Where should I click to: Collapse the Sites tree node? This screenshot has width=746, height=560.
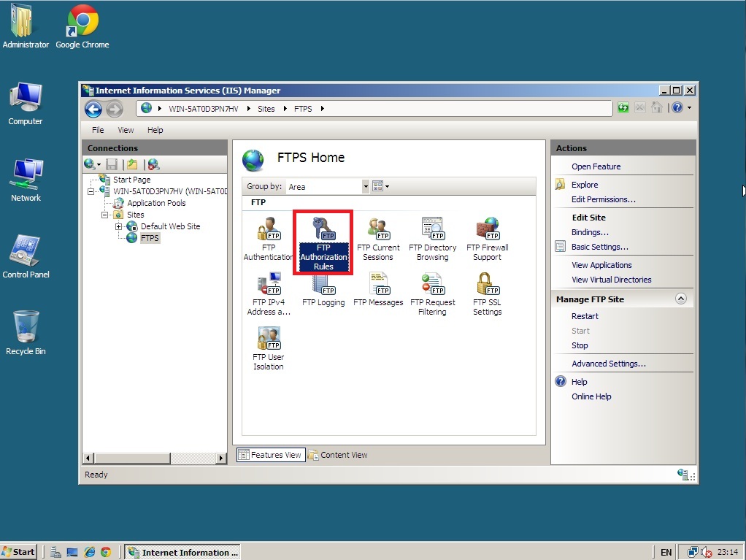[x=104, y=215]
